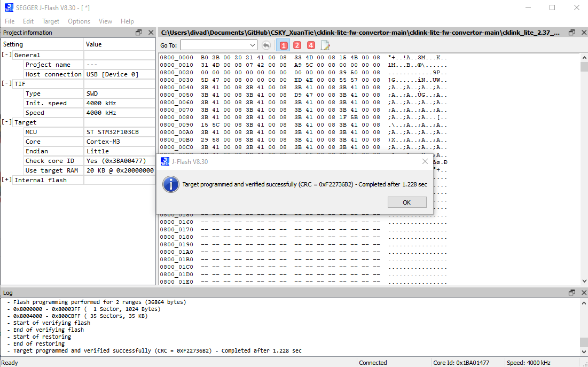
Task: Click the SEGGER J-Flash title bar icon
Action: [x=9, y=7]
